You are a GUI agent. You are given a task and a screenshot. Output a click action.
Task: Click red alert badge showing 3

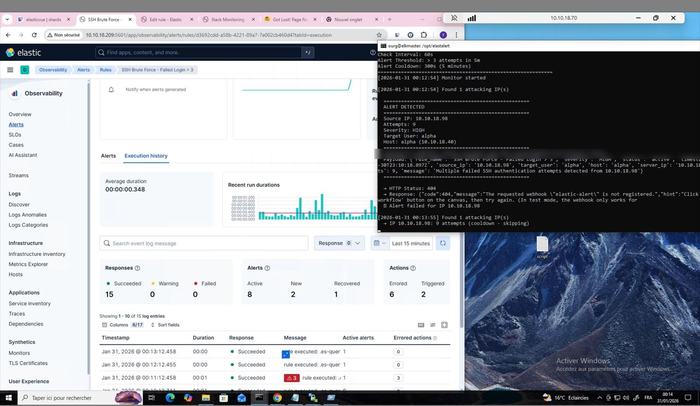292,378
